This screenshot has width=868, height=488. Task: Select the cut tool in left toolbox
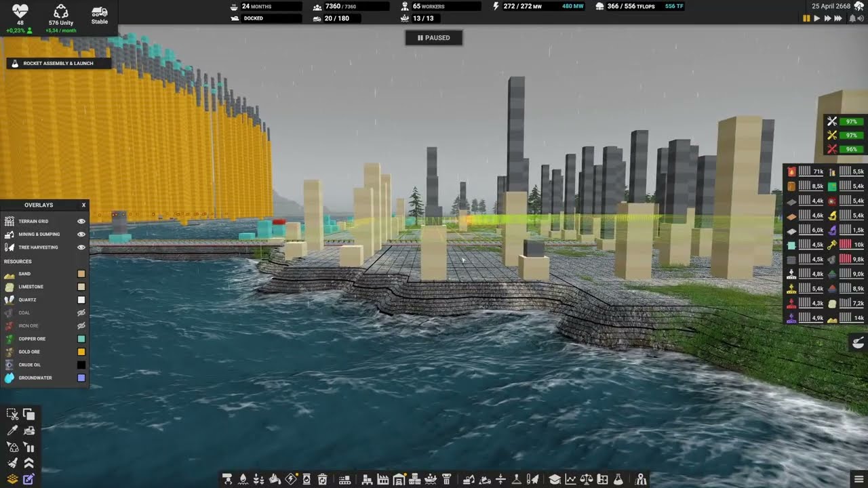click(12, 414)
